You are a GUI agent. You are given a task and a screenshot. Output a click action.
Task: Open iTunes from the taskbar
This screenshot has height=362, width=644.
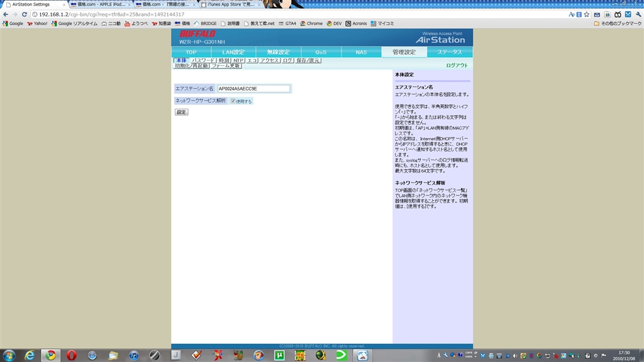[133, 355]
